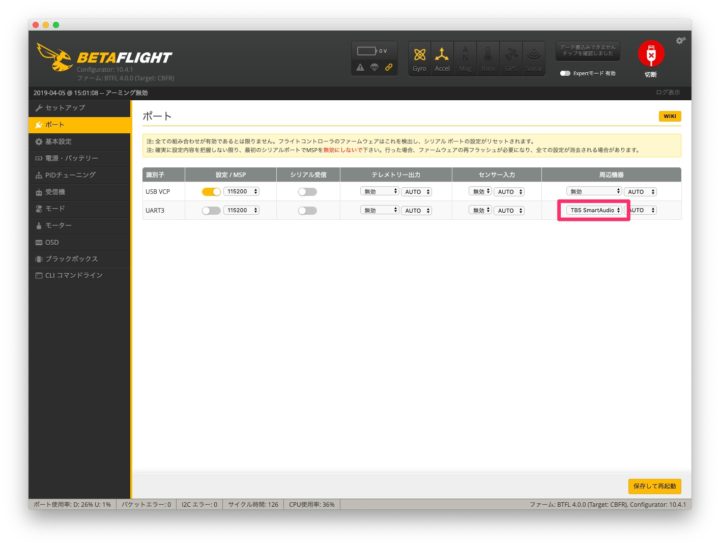Viewport: 720px width, 547px height.
Task: Toggle serial RX switch for UART3
Action: pyautogui.click(x=307, y=210)
